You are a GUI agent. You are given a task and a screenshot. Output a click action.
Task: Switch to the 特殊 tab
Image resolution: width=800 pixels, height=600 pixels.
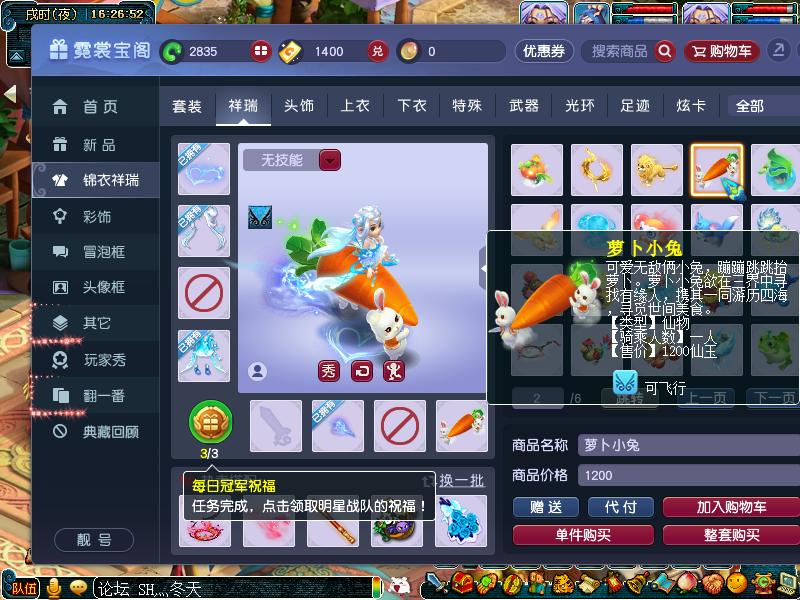pos(467,106)
